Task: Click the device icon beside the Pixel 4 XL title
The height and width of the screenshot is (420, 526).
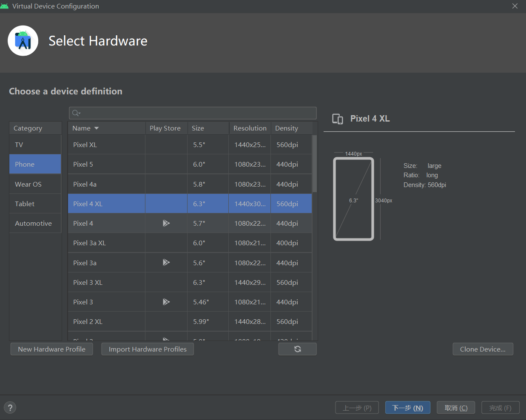Action: click(338, 119)
